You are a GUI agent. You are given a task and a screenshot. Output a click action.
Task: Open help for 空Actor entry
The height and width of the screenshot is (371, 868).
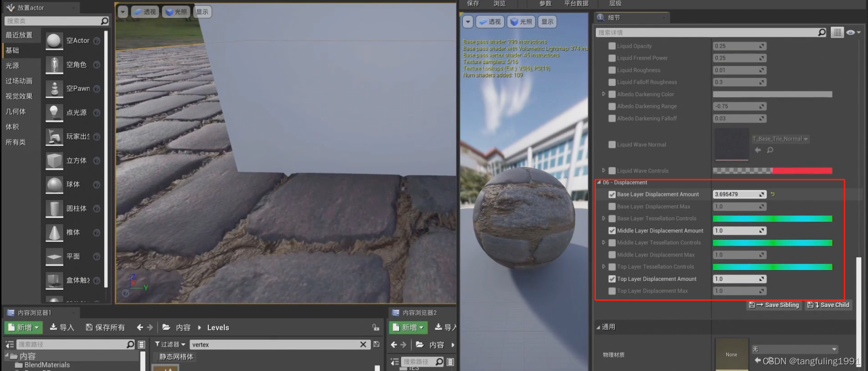pos(97,41)
